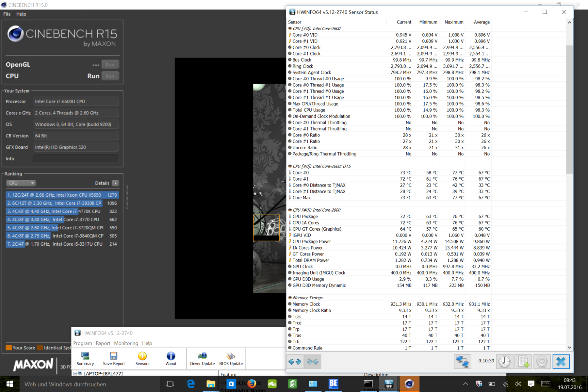The width and height of the screenshot is (588, 392).
Task: Close the sensor window with the blue X
Action: point(561,361)
